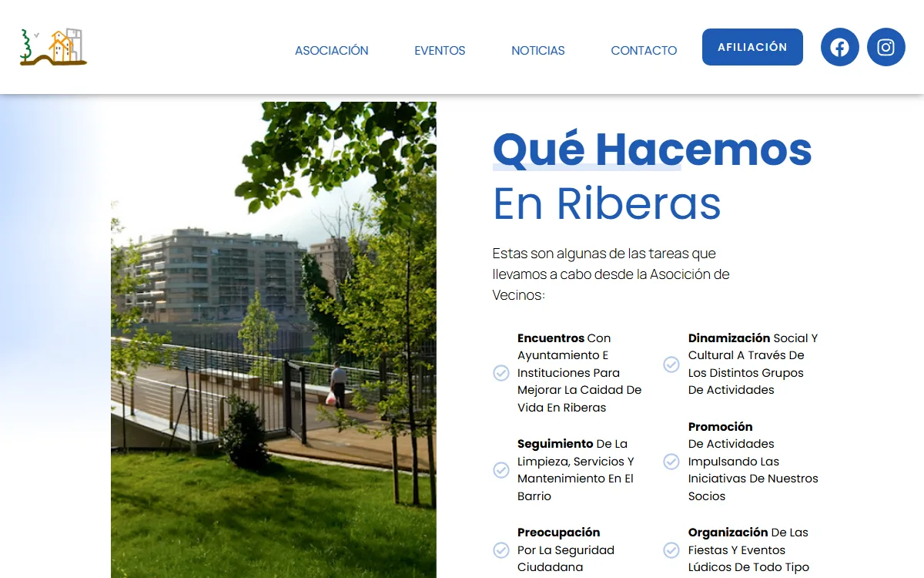Click the intro paragraph 'Estas son algunas de las tareas'
This screenshot has width=924, height=578.
click(611, 274)
